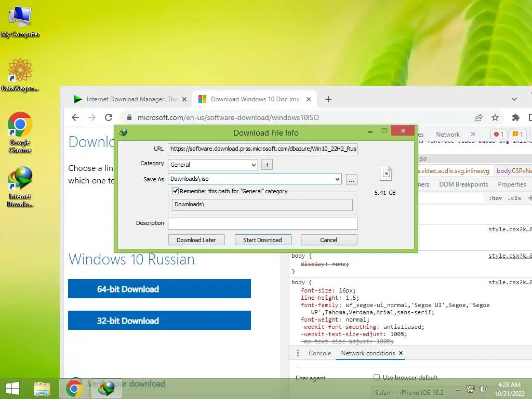
Task: Click Chrome's forward navigation arrow
Action: [92, 117]
